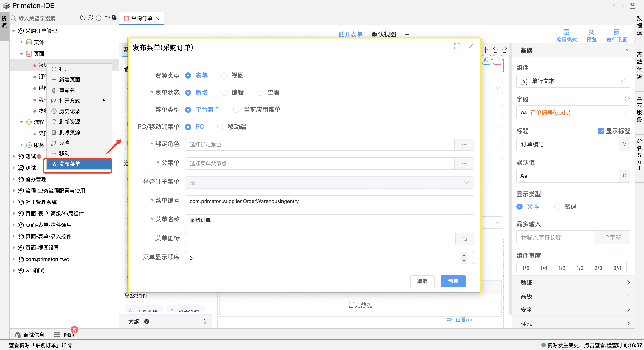Open the 单行文本 component dropdown
The image size is (644, 350).
[573, 81]
